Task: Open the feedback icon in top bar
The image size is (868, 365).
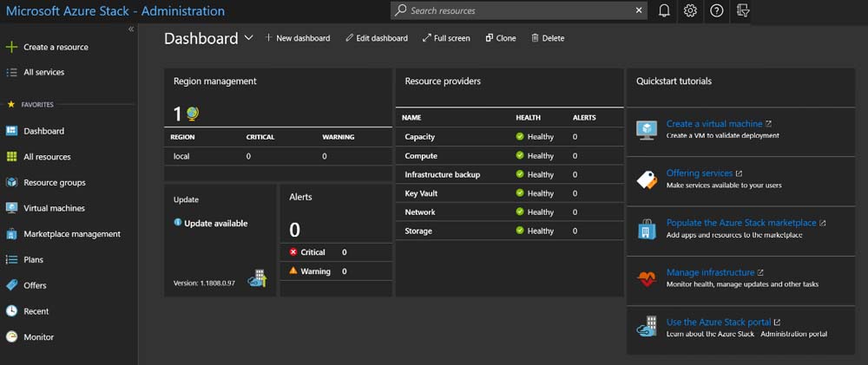Action: (x=742, y=10)
